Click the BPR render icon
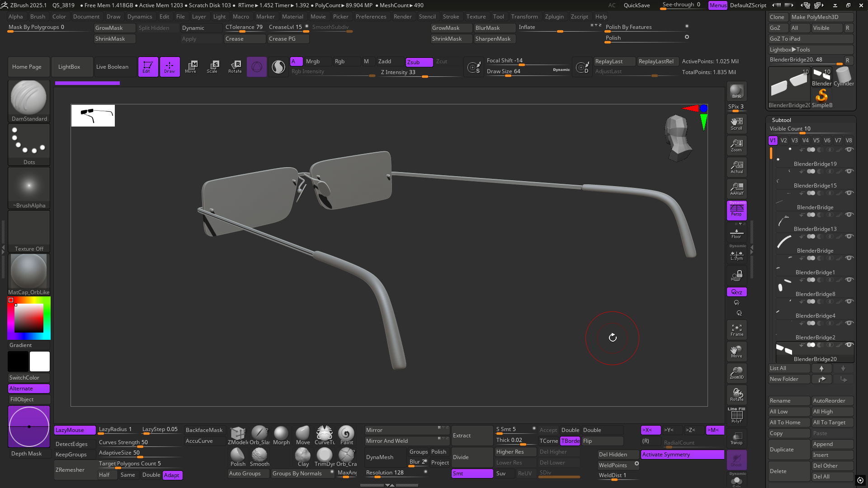The image size is (868, 488). [736, 92]
